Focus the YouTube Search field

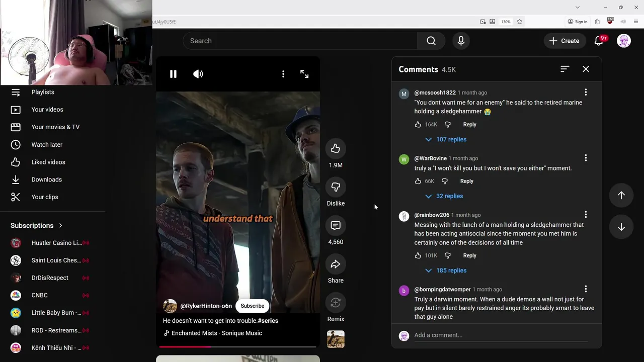(300, 41)
